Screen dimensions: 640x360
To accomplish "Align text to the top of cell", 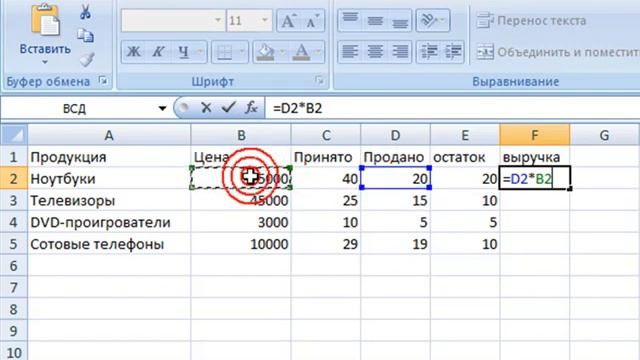I will coord(350,20).
